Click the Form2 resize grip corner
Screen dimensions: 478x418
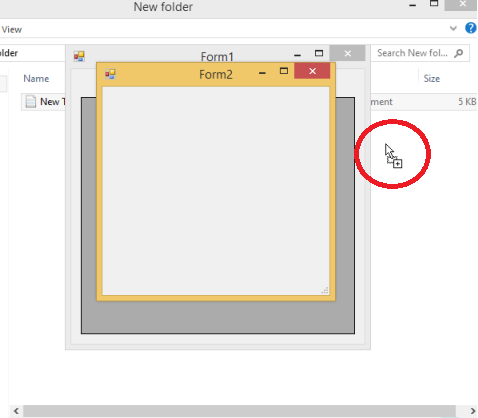click(325, 290)
